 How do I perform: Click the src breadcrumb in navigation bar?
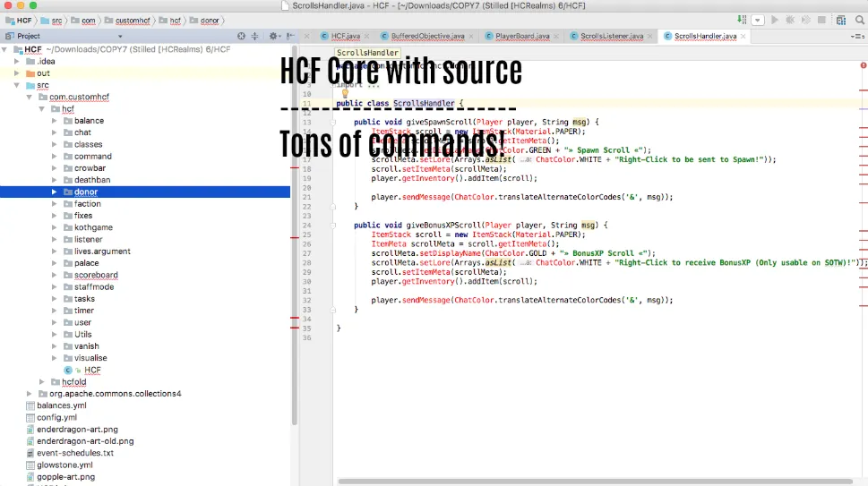coord(51,21)
